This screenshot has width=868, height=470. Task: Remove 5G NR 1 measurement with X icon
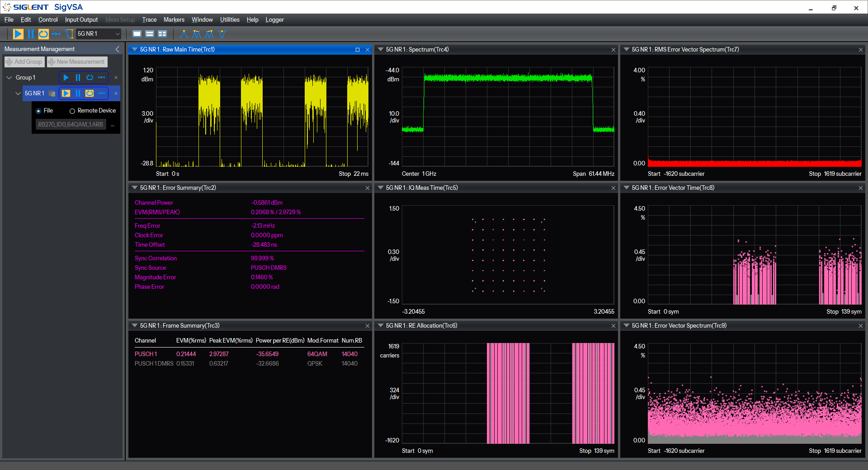[x=116, y=94]
